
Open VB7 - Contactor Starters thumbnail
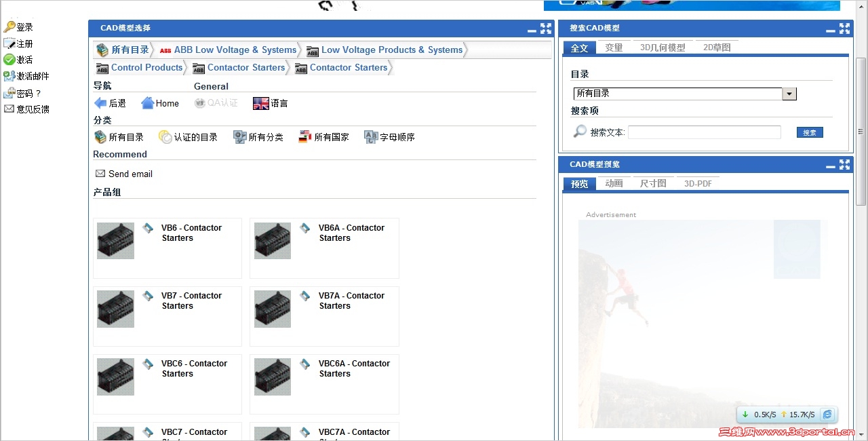115,309
